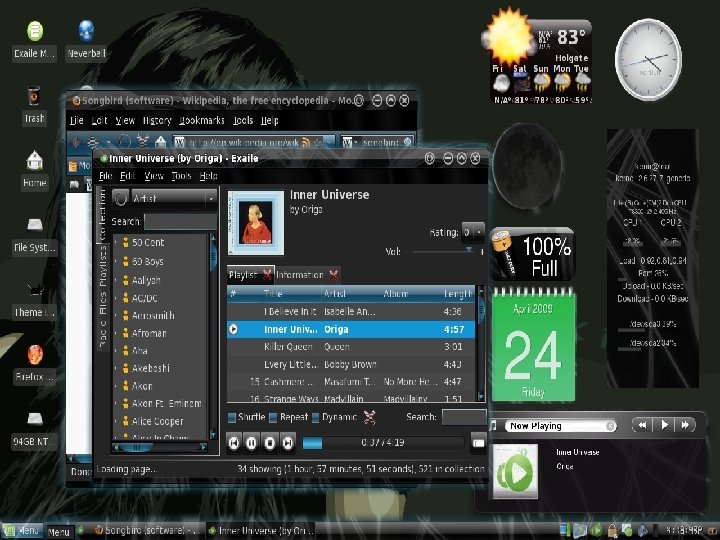Click the battery 100% Full widget

click(x=532, y=254)
